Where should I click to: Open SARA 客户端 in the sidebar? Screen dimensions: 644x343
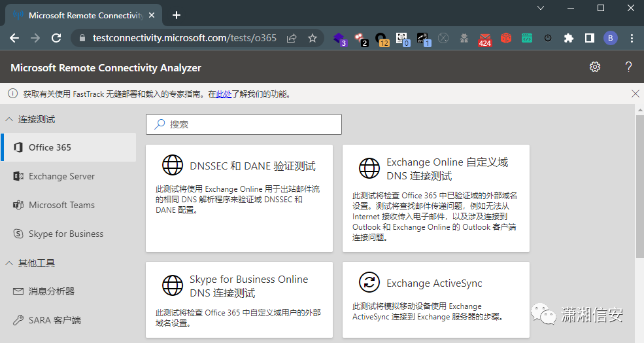click(68, 320)
